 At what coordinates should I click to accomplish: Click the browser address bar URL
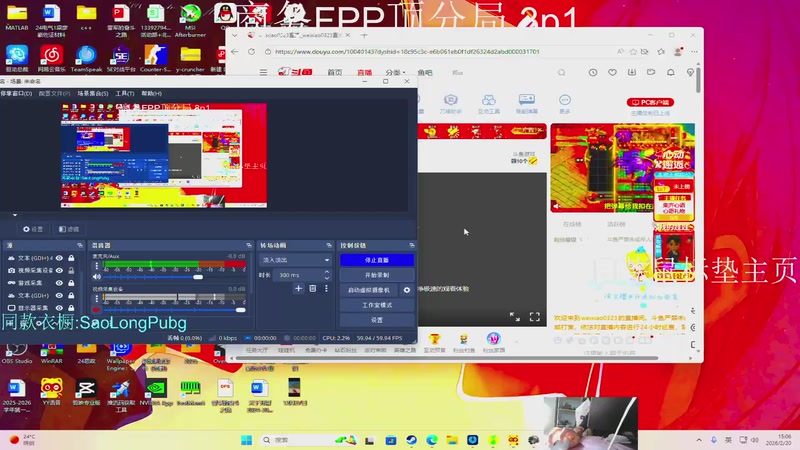[407, 52]
